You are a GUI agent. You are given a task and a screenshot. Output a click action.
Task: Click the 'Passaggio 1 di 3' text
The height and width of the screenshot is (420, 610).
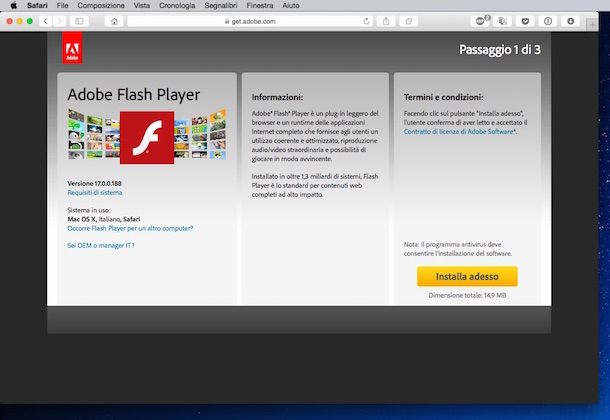tap(500, 50)
